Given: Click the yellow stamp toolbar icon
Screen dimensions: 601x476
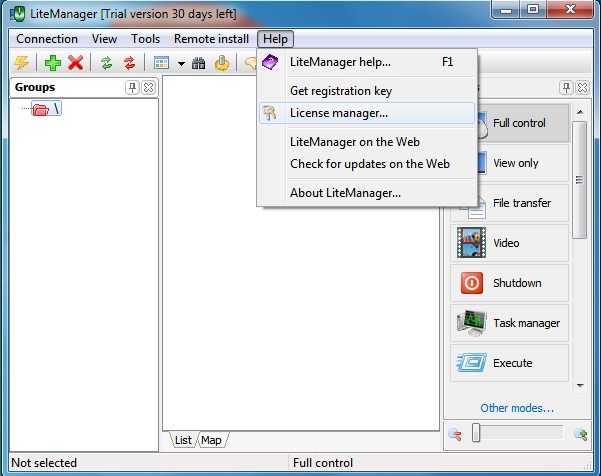Looking at the screenshot, I should [222, 63].
